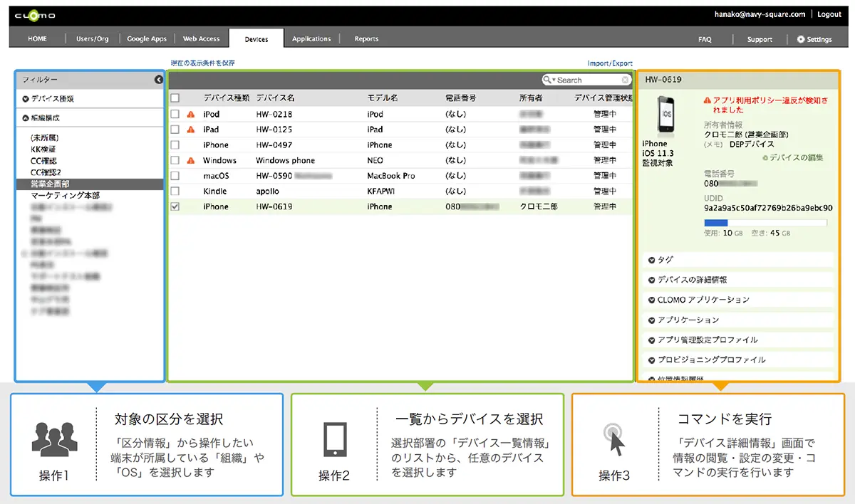Click the デバイスの編集 link
855x504 pixels.
(x=797, y=157)
